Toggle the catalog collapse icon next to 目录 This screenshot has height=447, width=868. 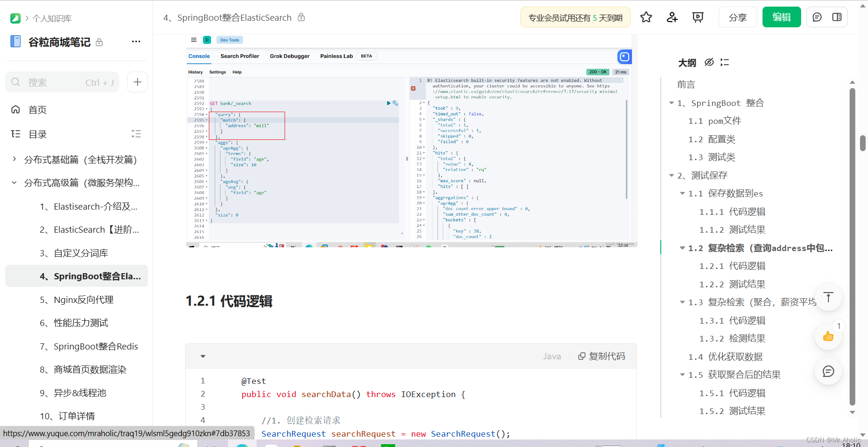(x=136, y=134)
